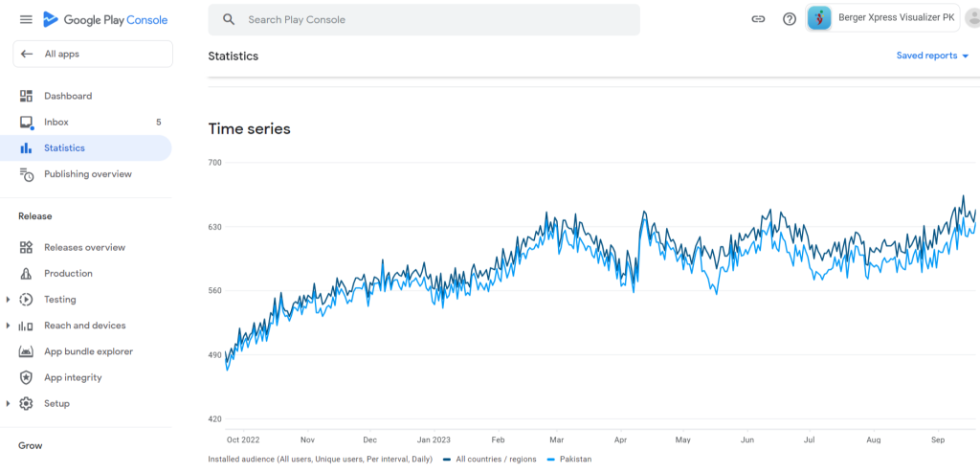Click the App integrity shield icon
980x473 pixels.
[x=27, y=378]
